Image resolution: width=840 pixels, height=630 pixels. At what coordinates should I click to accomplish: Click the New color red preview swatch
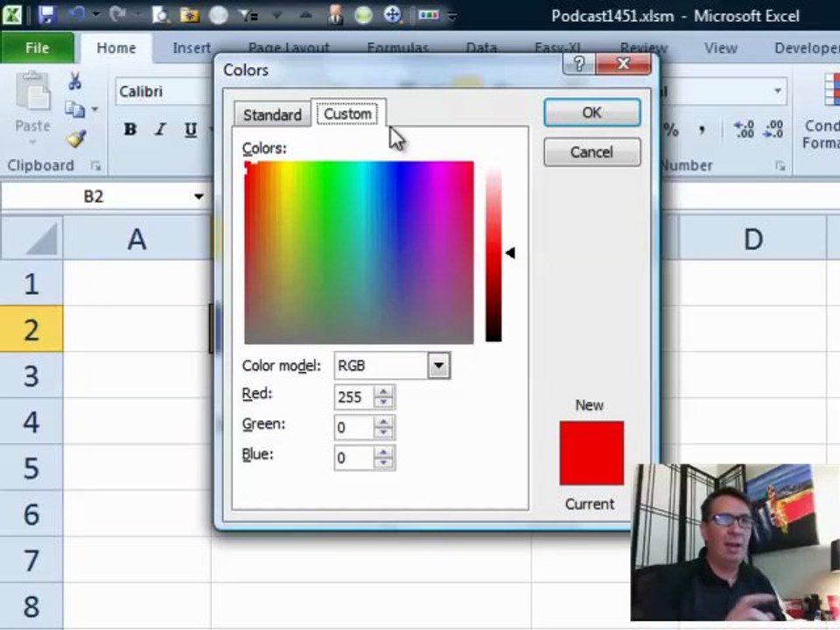pyautogui.click(x=591, y=453)
